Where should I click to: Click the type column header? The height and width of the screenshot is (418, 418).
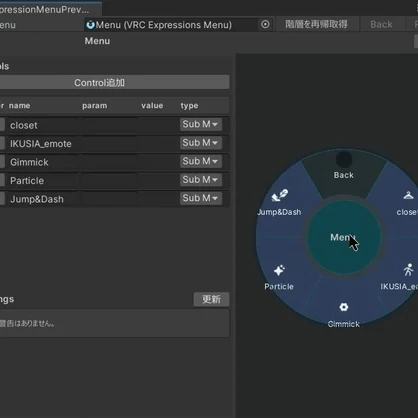(189, 106)
